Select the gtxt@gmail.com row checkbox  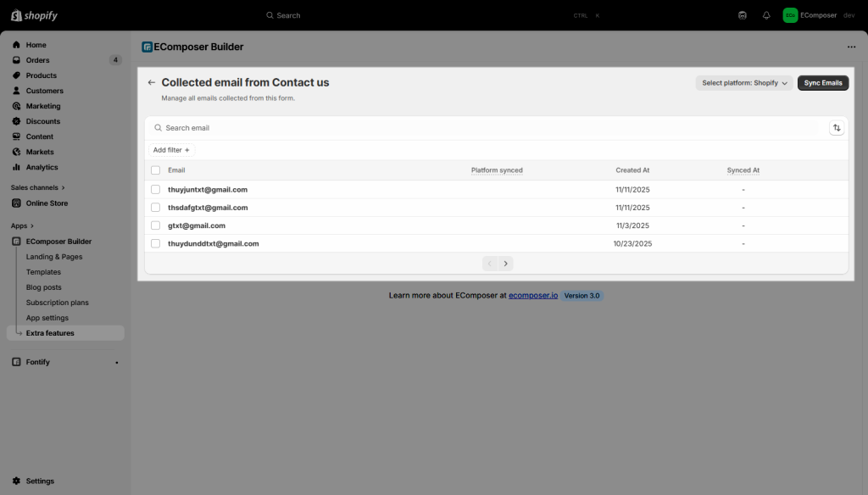[155, 225]
